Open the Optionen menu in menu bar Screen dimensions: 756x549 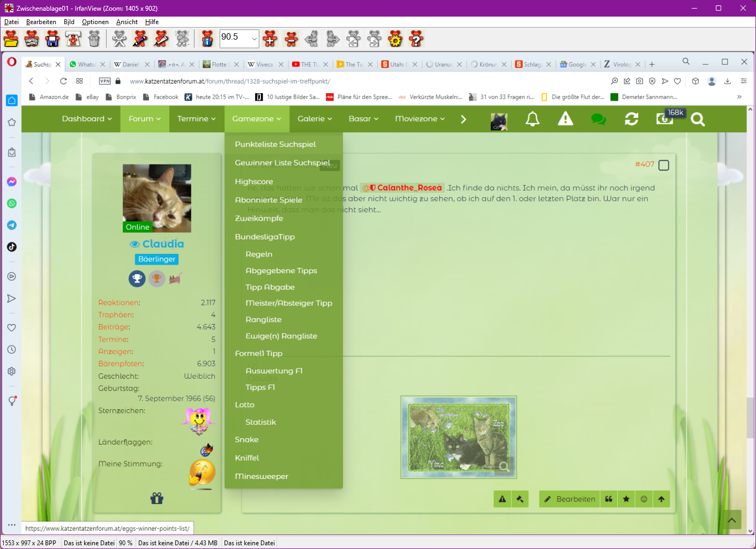(95, 22)
